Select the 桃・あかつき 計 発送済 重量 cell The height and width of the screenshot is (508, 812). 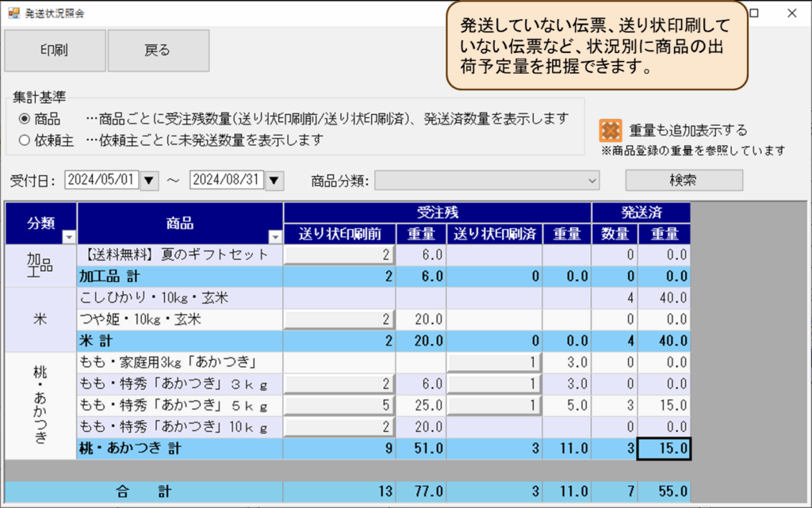pos(665,449)
